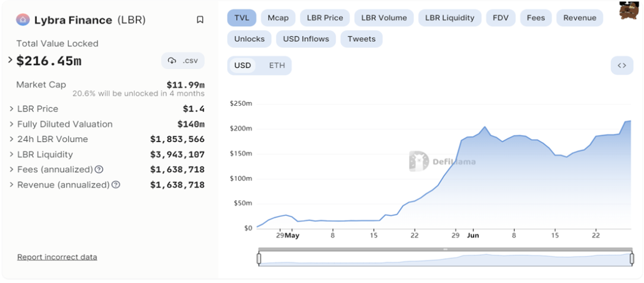Select USD denomination tab
Viewport: 644px width, 283px height.
[x=243, y=66]
